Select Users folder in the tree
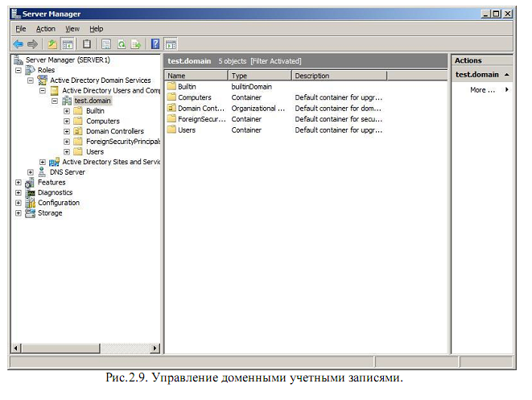Screen dimensions: 532x400 95,151
